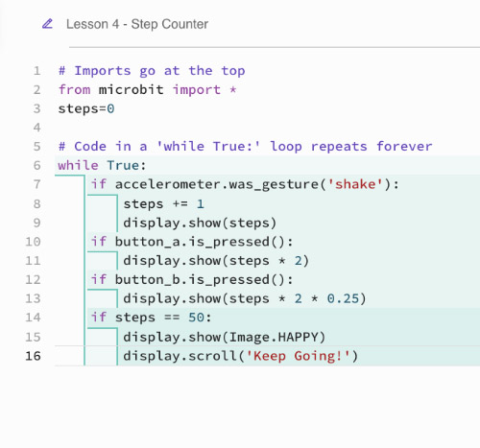Image resolution: width=480 pixels, height=448 pixels.
Task: Place cursor on 'steps += 1' line
Action: 163,204
